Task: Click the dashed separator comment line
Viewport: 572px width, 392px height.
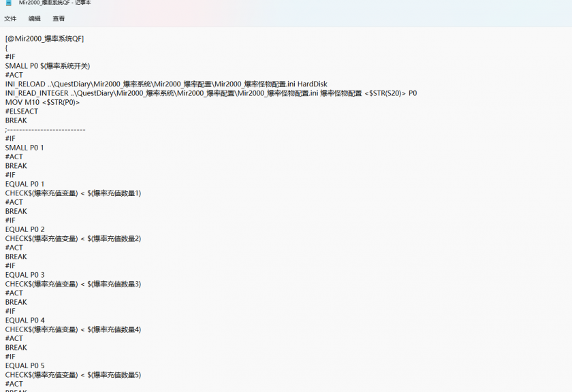Action: click(x=45, y=129)
